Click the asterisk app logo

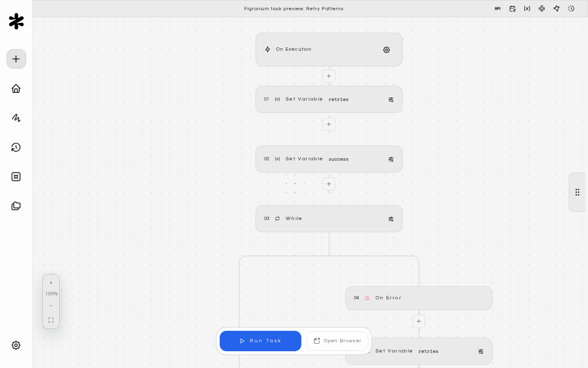coord(16,21)
